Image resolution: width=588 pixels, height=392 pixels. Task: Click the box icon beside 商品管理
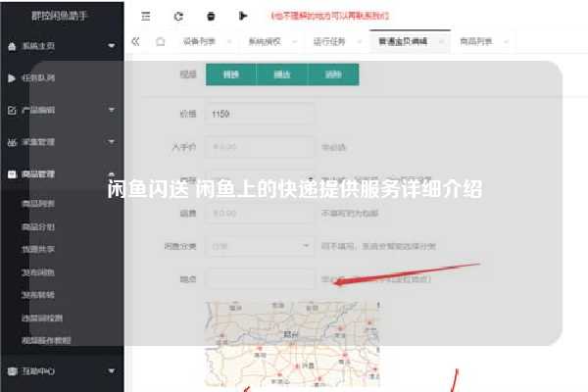12,174
